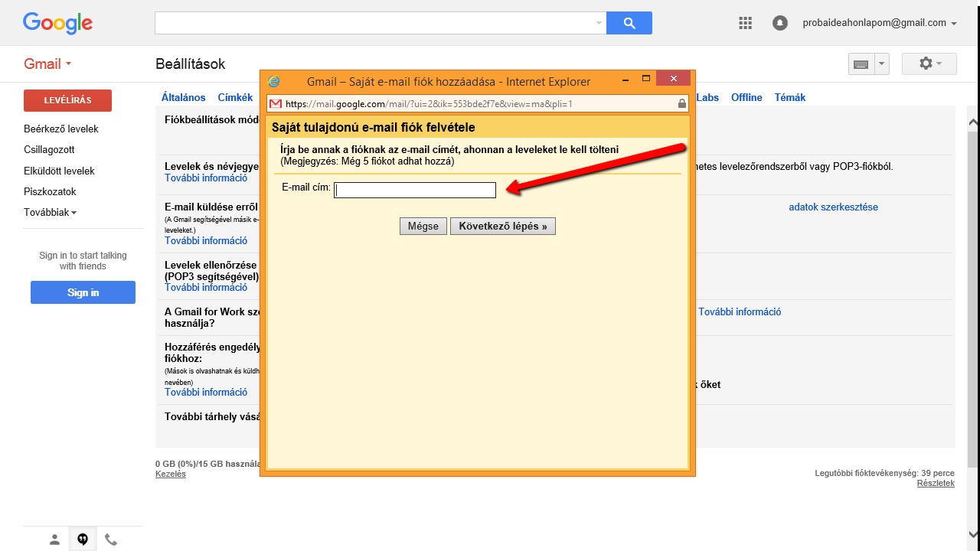The width and height of the screenshot is (980, 551).
Task: Click További információ beside Gmail for Work
Action: click(x=740, y=311)
